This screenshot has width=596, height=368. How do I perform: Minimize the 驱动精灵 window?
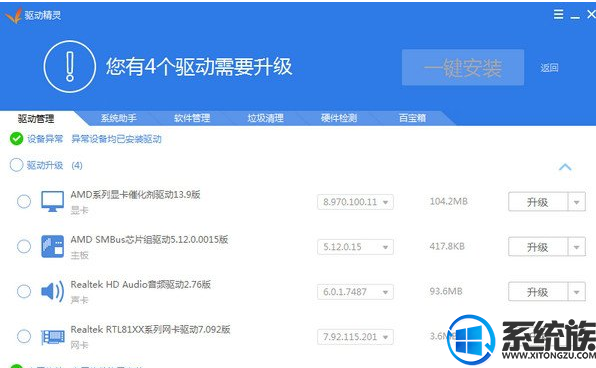point(575,17)
